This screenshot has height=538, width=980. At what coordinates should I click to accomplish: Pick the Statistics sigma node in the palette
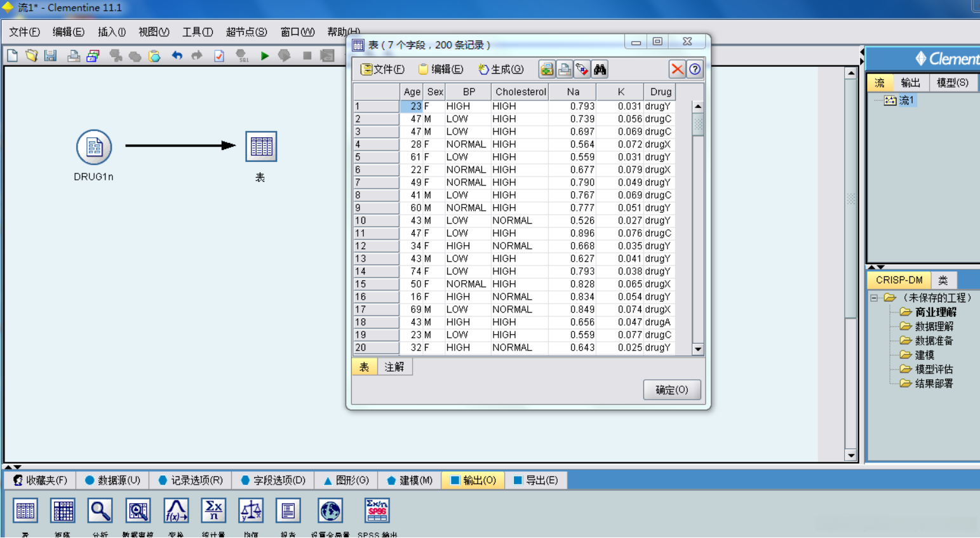click(213, 511)
